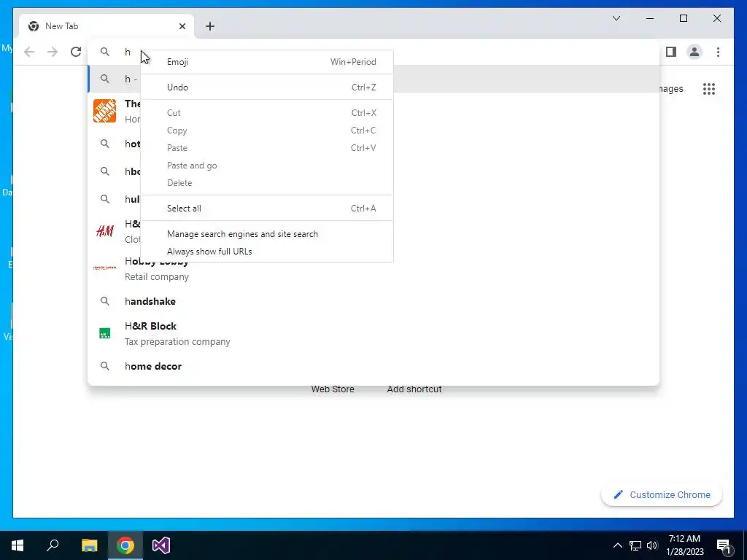
Task: Click the H&M logo suggestion icon
Action: [x=104, y=231]
